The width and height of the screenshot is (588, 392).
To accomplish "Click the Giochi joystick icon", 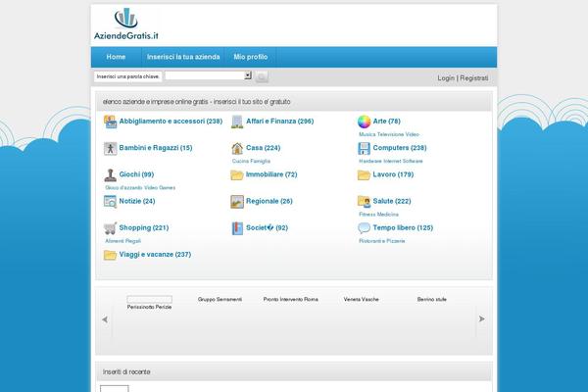I will click(x=110, y=174).
